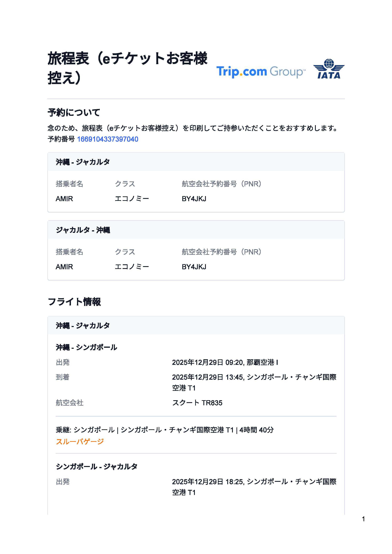Click the 18:25 departure from Changi line
Screen dimensions: 392x554
click(x=254, y=482)
